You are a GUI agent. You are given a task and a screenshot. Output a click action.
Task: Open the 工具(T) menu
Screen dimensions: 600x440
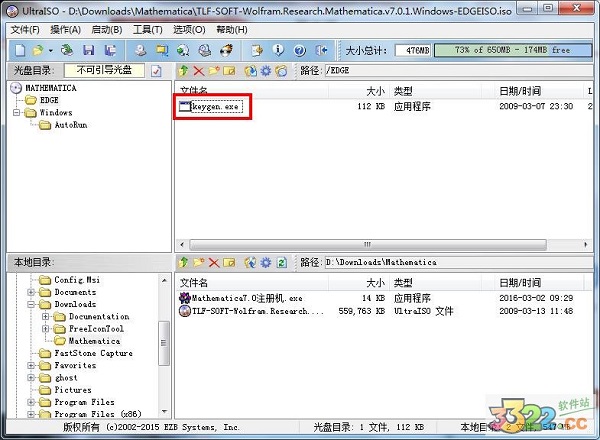[148, 29]
